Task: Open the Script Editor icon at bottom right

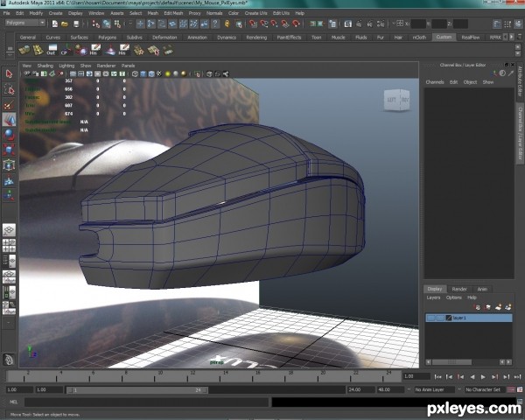Action: (520, 402)
